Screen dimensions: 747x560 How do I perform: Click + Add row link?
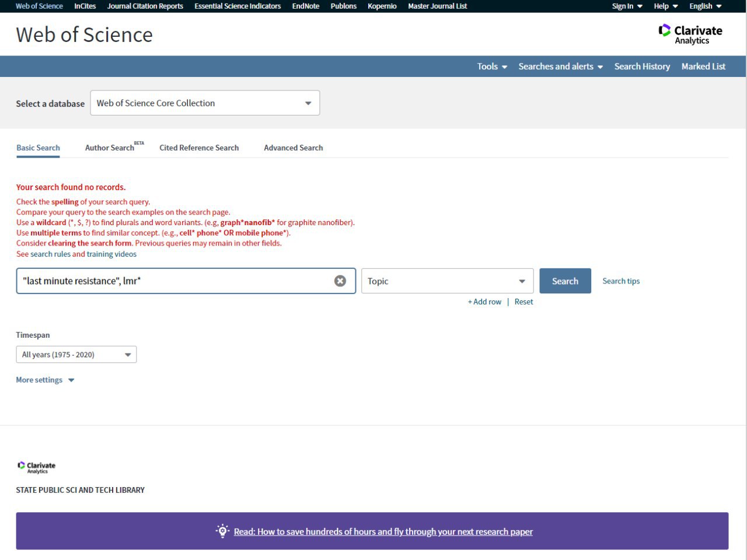[x=484, y=302]
